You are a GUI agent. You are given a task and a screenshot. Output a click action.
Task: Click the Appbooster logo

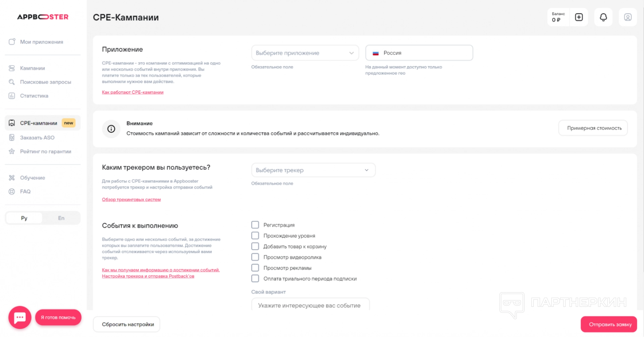click(43, 17)
